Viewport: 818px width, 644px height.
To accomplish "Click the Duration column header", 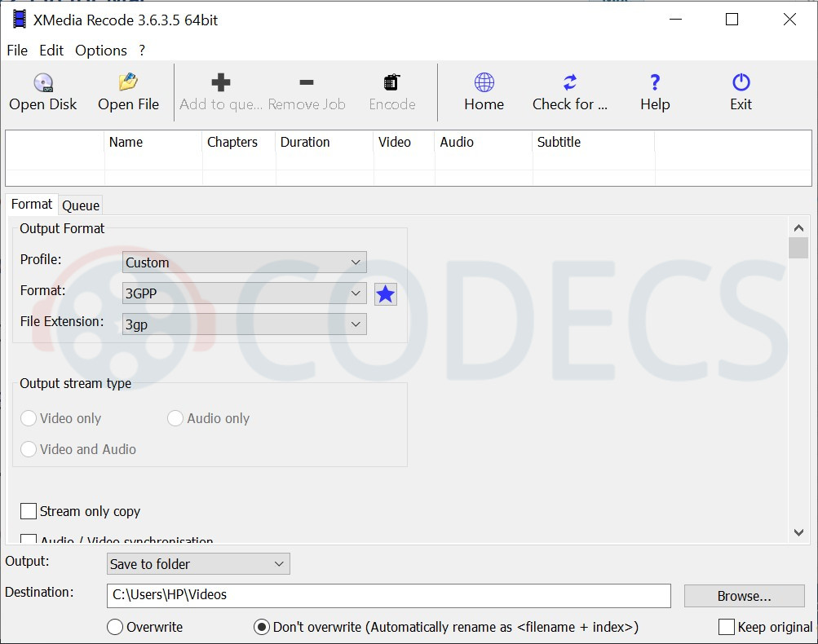I will coord(325,143).
